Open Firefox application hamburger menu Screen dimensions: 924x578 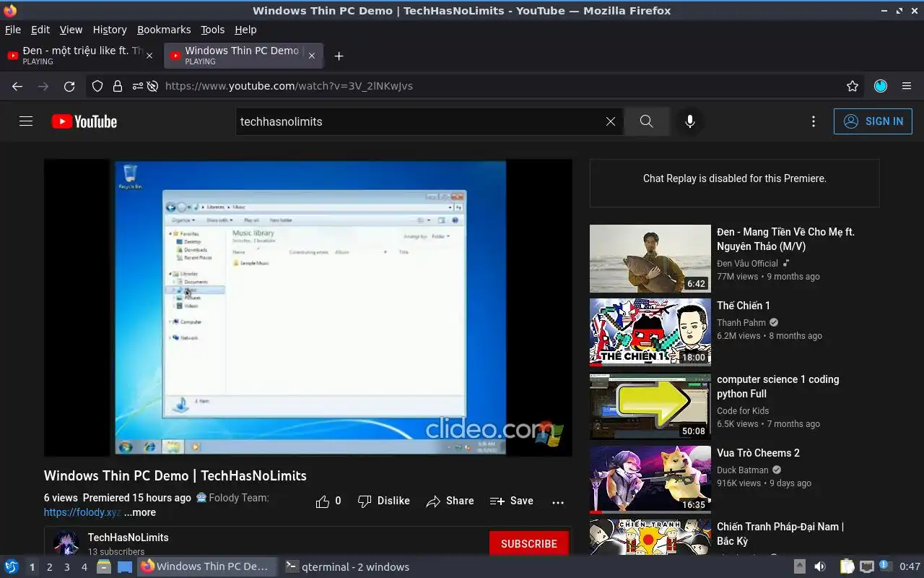(x=907, y=86)
